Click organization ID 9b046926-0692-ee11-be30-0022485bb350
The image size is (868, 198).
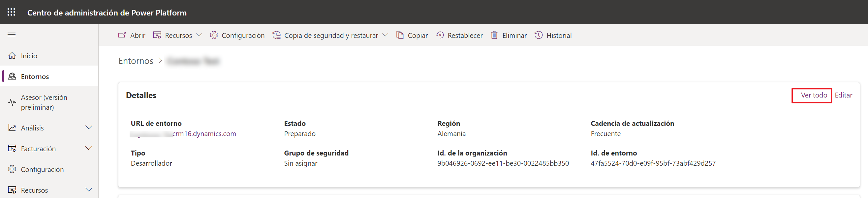pyautogui.click(x=503, y=163)
